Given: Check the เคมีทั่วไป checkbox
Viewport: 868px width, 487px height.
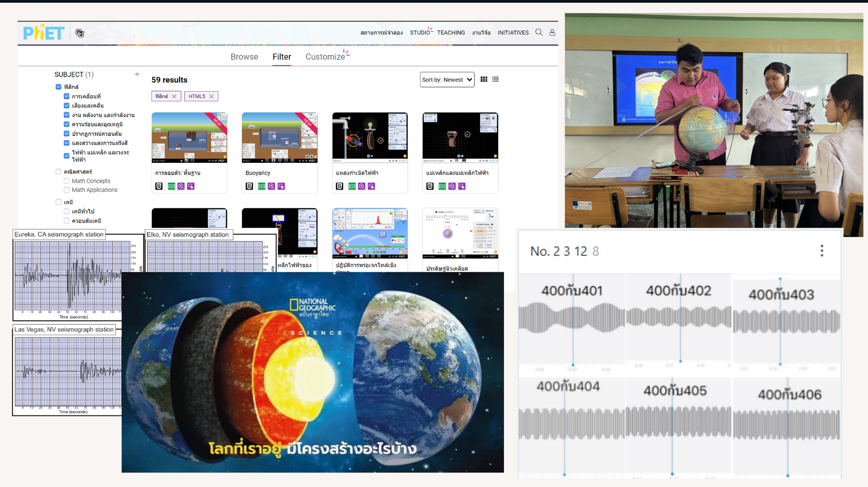Looking at the screenshot, I should [67, 211].
